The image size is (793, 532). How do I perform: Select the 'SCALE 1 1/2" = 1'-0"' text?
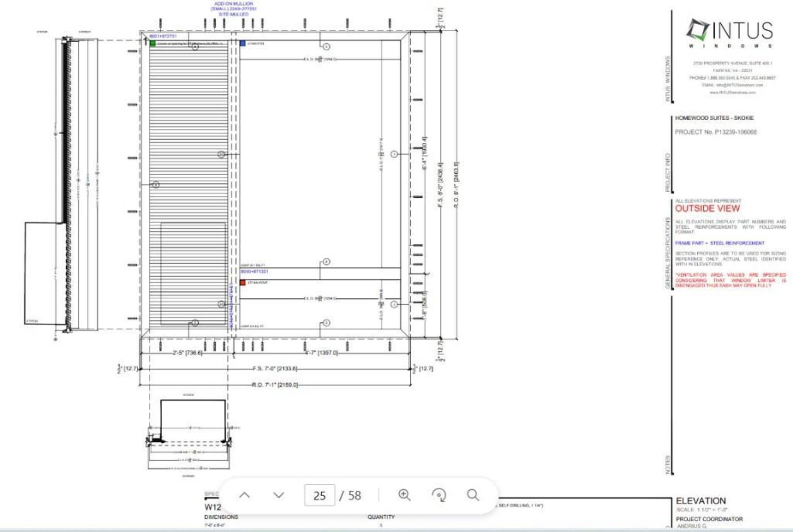(x=702, y=510)
